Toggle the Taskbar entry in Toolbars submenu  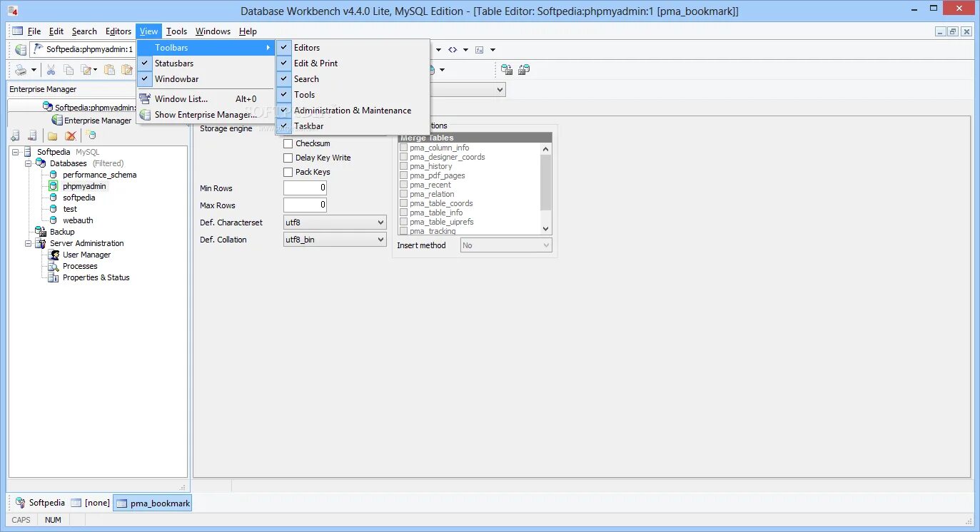(353, 126)
